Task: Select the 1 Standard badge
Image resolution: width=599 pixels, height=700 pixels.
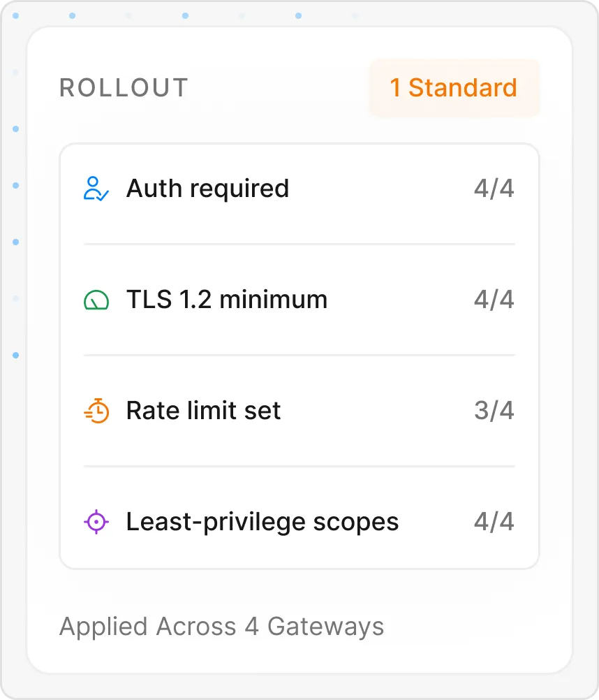Action: 454,87
